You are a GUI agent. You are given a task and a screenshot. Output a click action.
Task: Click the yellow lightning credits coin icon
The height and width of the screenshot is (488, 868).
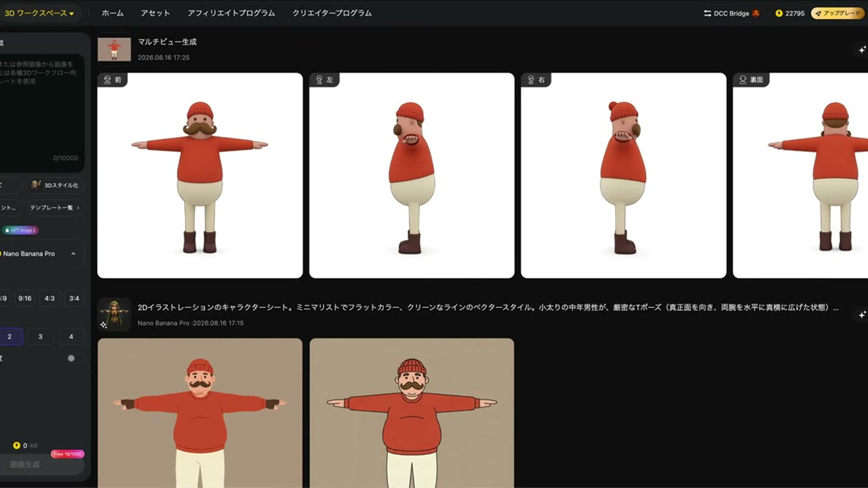pyautogui.click(x=779, y=14)
